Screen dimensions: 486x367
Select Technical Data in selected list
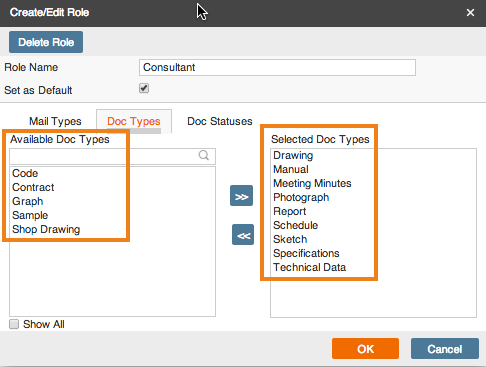tap(310, 267)
